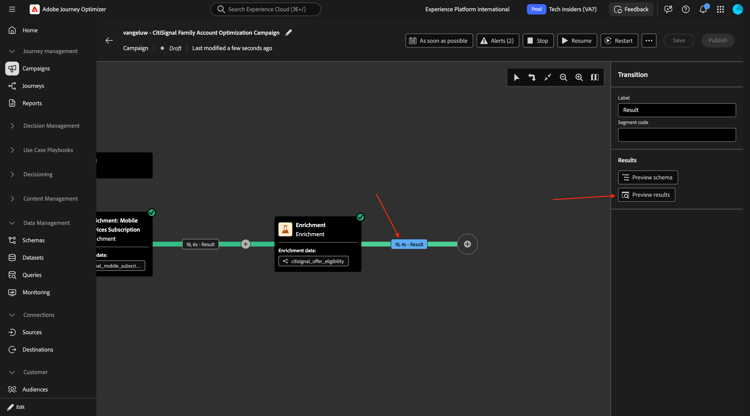Viewport: 750px width, 416px height.
Task: Open the Help question mark icon
Action: point(685,9)
